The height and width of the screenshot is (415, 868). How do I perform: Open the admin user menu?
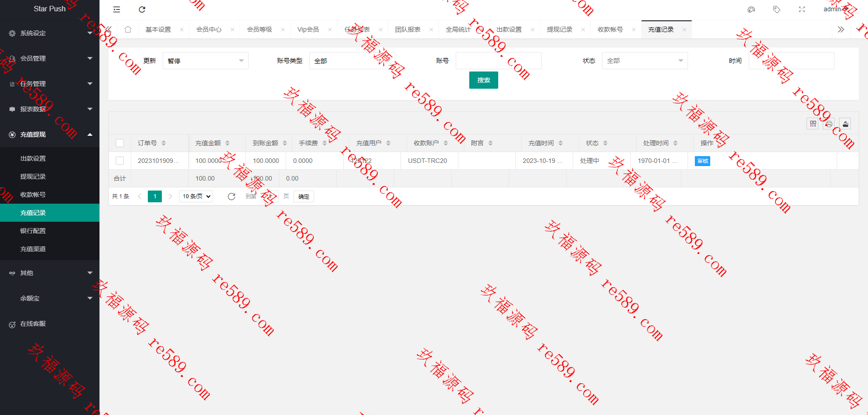pos(835,9)
